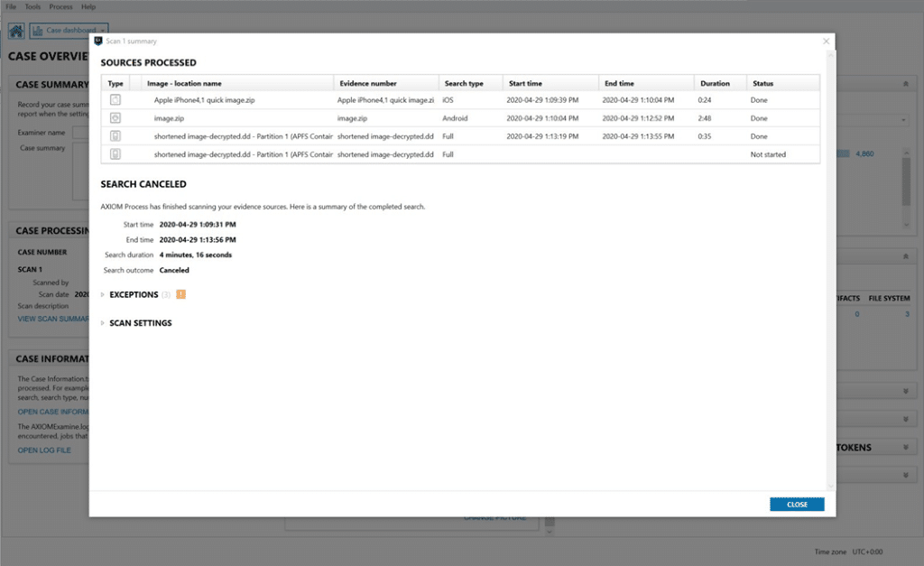Open the Case dashboard dropdown
The height and width of the screenshot is (566, 924).
pos(69,31)
